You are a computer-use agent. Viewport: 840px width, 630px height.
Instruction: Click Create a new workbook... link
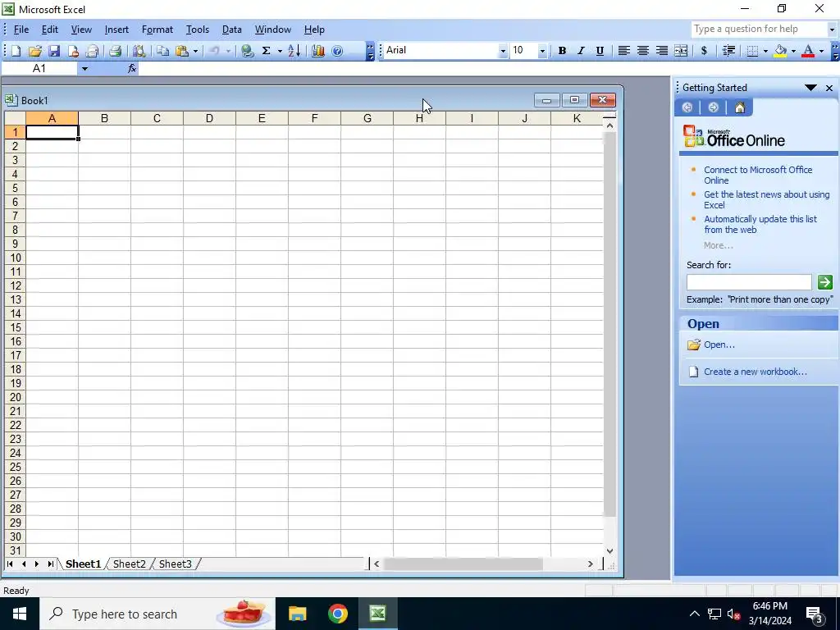pos(755,372)
